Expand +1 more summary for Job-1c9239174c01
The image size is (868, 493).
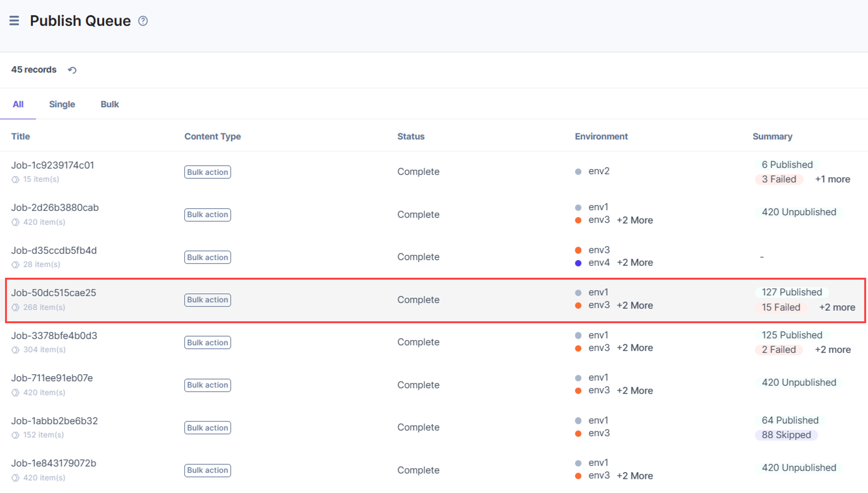pyautogui.click(x=833, y=179)
